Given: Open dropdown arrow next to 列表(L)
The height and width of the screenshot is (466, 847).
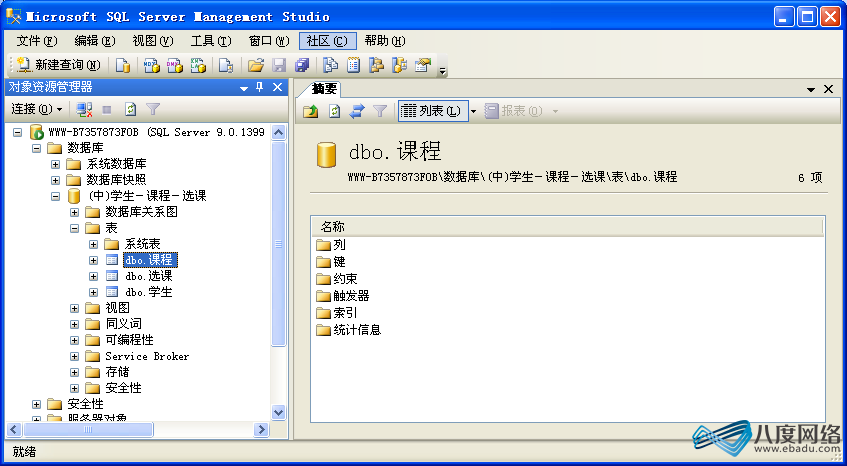Looking at the screenshot, I should click(474, 111).
